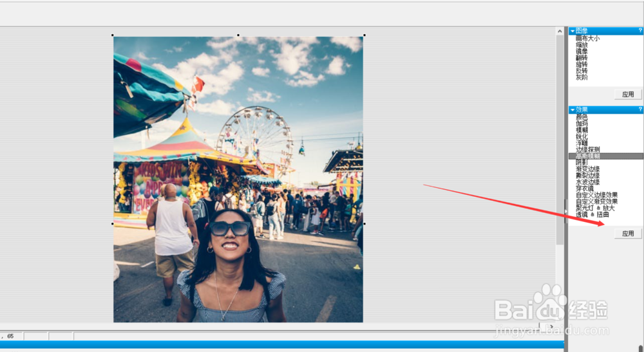The width and height of the screenshot is (644, 352).
Task: Open help for the 图像 panel
Action: click(x=640, y=31)
